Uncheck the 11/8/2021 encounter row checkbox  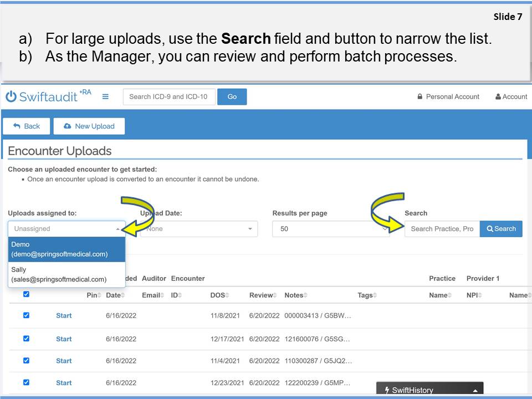pos(26,315)
